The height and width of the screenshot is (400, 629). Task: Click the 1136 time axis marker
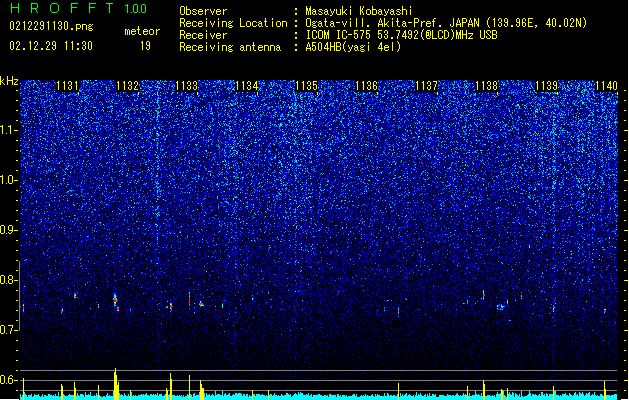click(367, 86)
